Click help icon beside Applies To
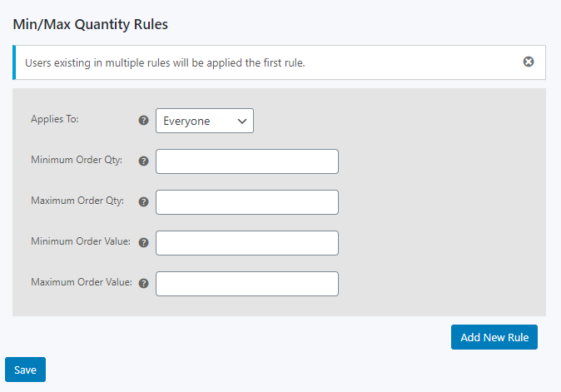 coord(143,120)
